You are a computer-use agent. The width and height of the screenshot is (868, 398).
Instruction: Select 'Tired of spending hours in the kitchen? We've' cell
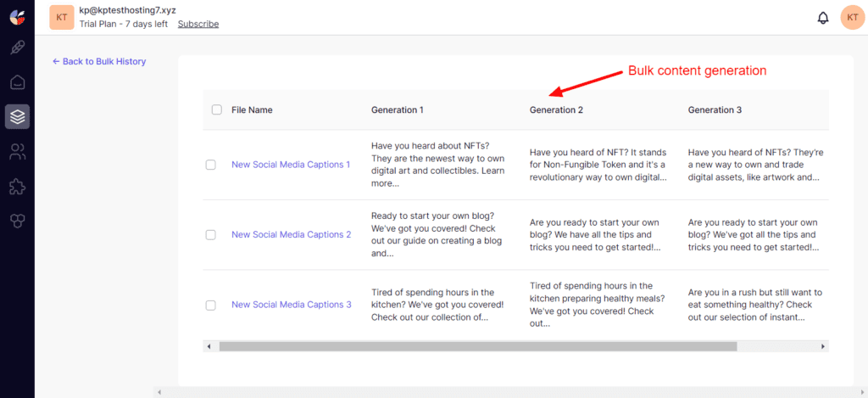click(437, 305)
